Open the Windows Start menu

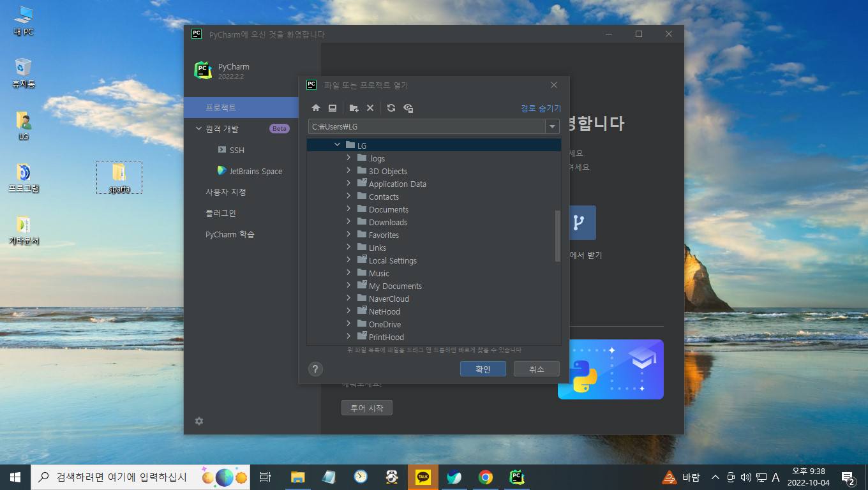tap(15, 477)
